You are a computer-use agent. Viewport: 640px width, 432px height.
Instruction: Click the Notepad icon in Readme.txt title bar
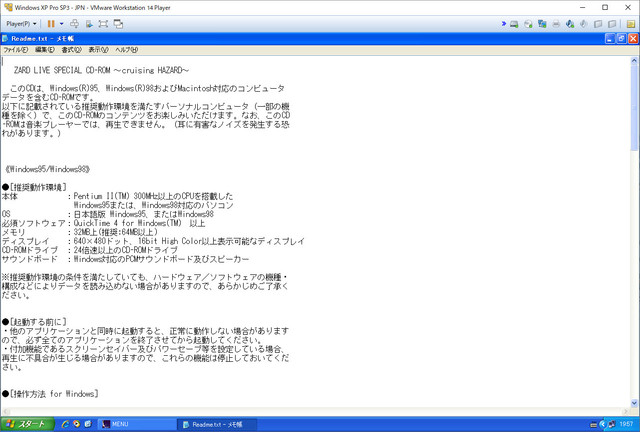tap(5, 38)
